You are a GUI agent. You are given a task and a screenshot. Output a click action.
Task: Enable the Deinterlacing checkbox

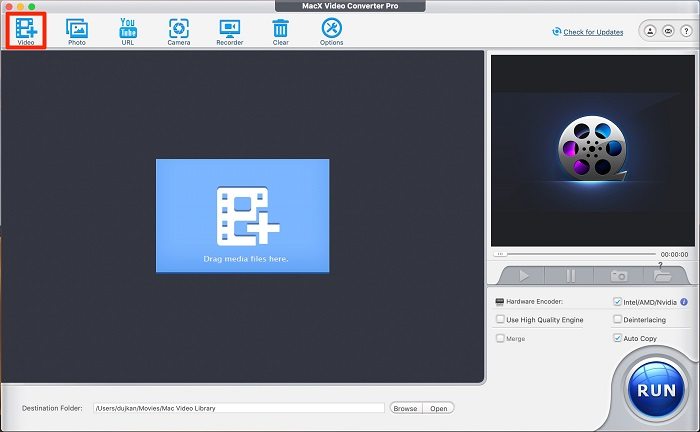(617, 319)
